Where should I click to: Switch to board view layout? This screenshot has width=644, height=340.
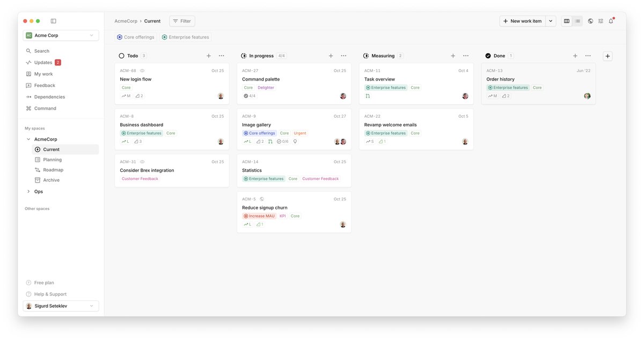click(x=567, y=21)
